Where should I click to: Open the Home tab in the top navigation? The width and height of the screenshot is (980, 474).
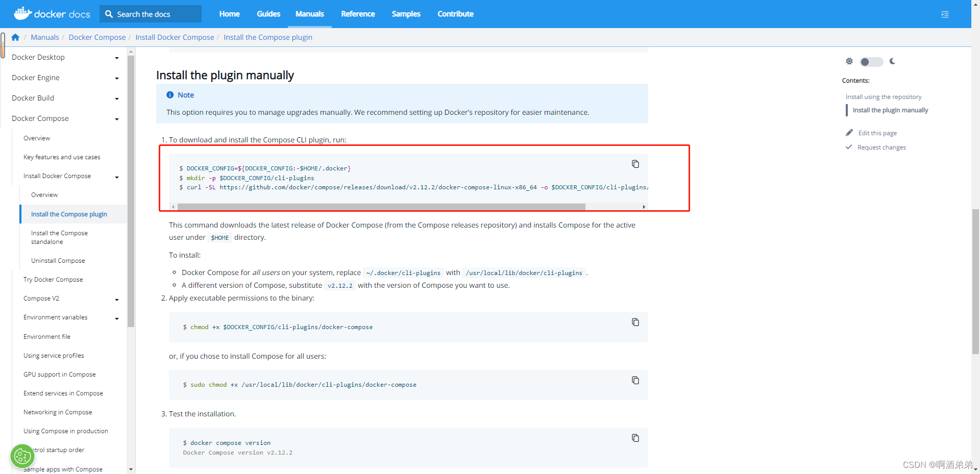230,14
